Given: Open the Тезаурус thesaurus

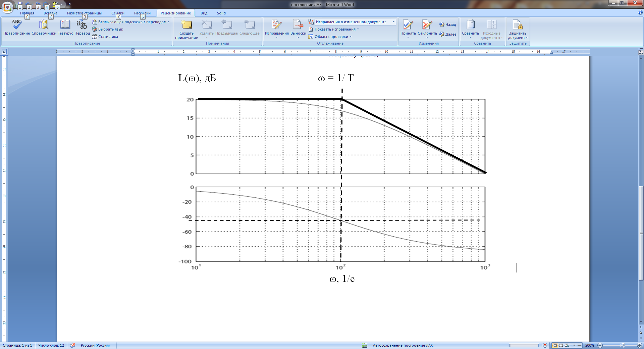Looking at the screenshot, I should click(65, 27).
